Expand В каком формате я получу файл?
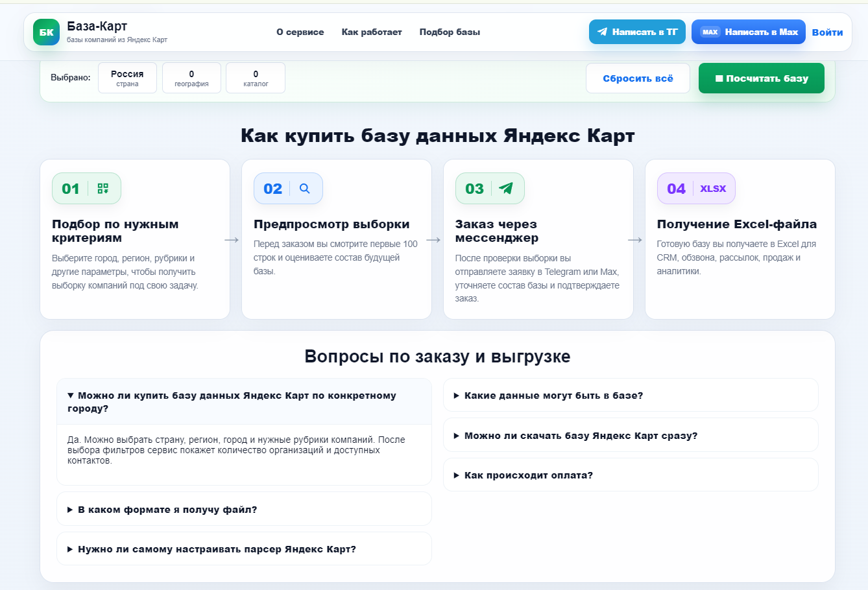This screenshot has height=590, width=868. tap(244, 510)
